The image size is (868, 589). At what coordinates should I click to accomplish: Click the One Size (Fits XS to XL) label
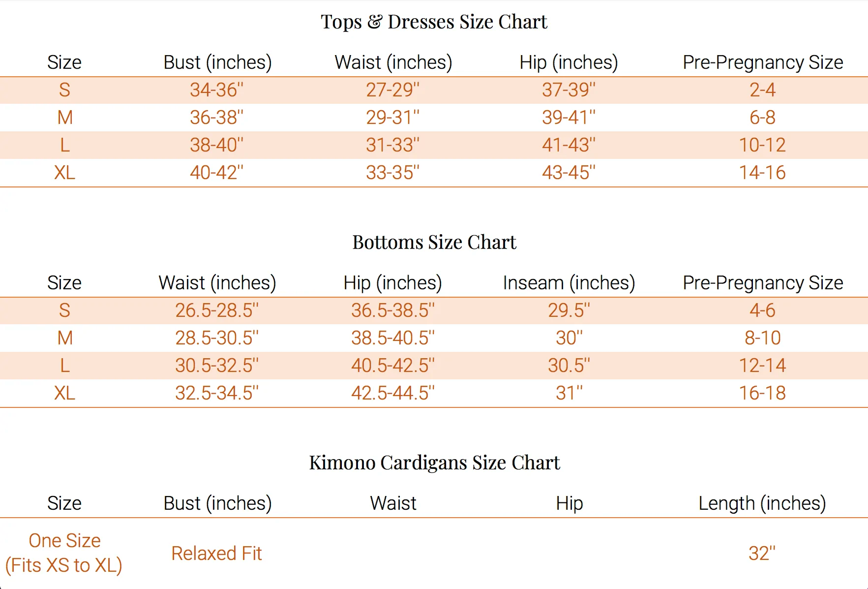(x=64, y=553)
